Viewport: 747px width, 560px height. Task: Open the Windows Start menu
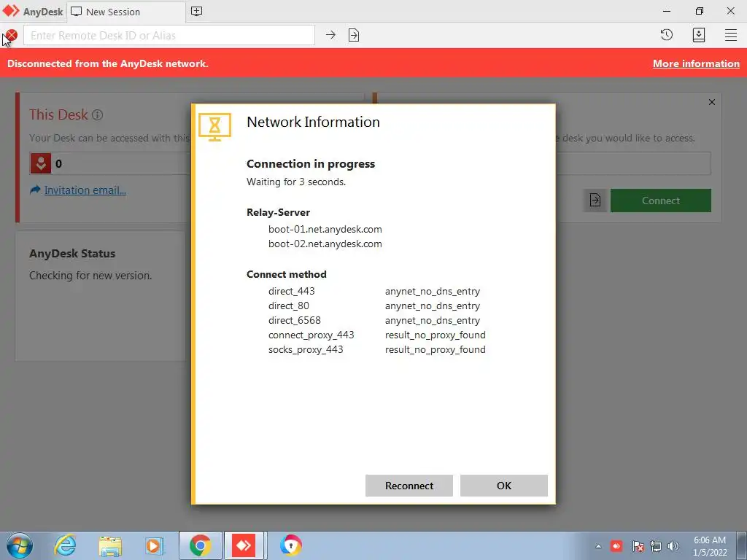pyautogui.click(x=19, y=545)
